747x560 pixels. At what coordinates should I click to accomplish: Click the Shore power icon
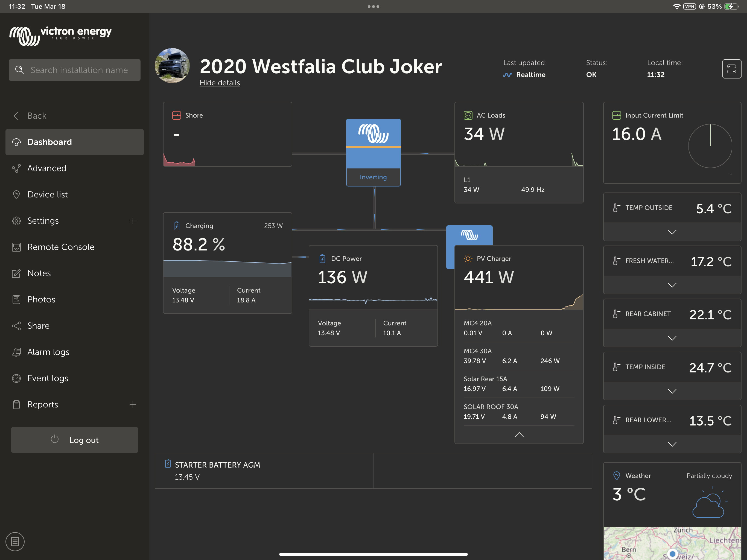[177, 115]
